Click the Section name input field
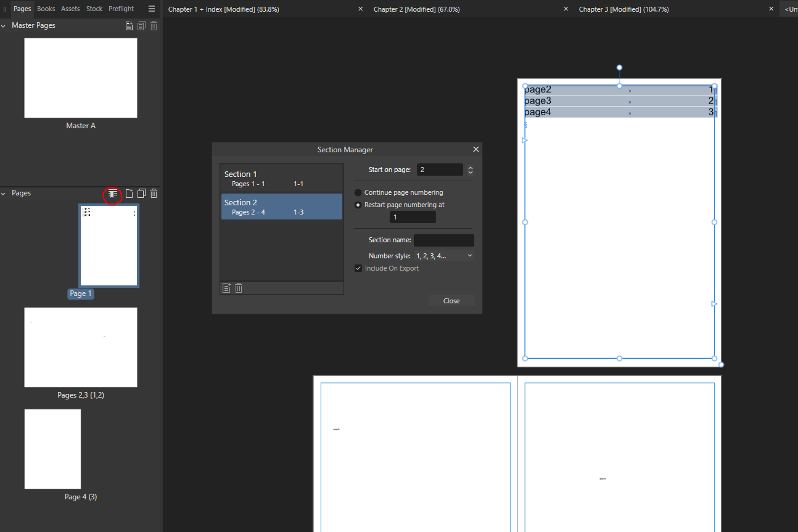The height and width of the screenshot is (532, 798). 443,240
